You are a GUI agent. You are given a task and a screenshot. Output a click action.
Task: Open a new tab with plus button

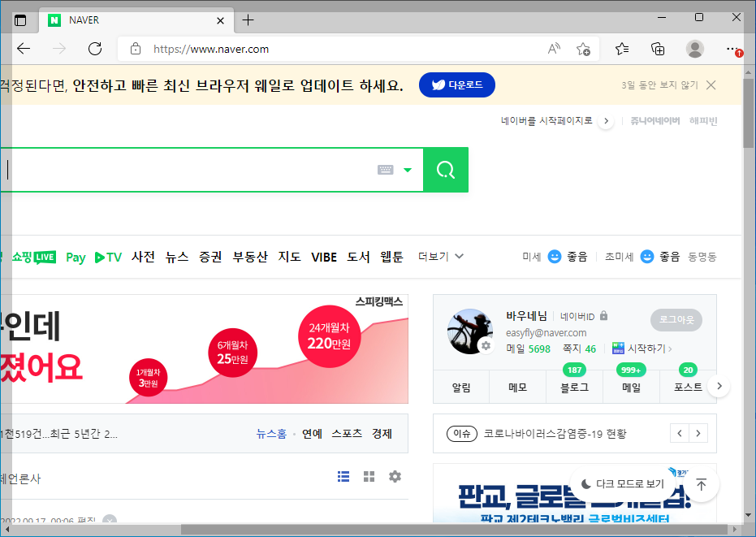point(248,20)
